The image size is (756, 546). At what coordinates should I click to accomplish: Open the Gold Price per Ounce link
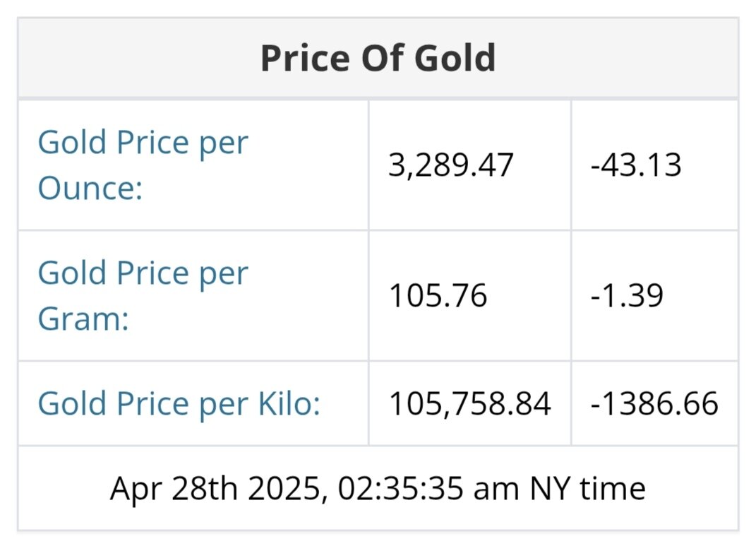143,165
